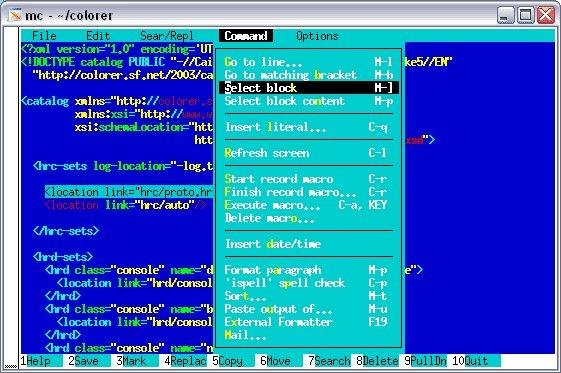
Task: Choose 'Sort...' entry
Action: click(x=308, y=296)
